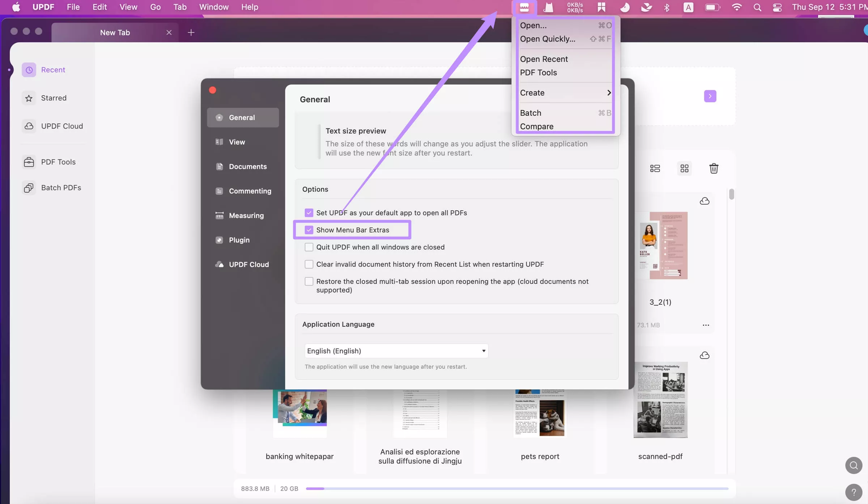Select General in preferences sidebar
The height and width of the screenshot is (504, 868).
pos(243,118)
